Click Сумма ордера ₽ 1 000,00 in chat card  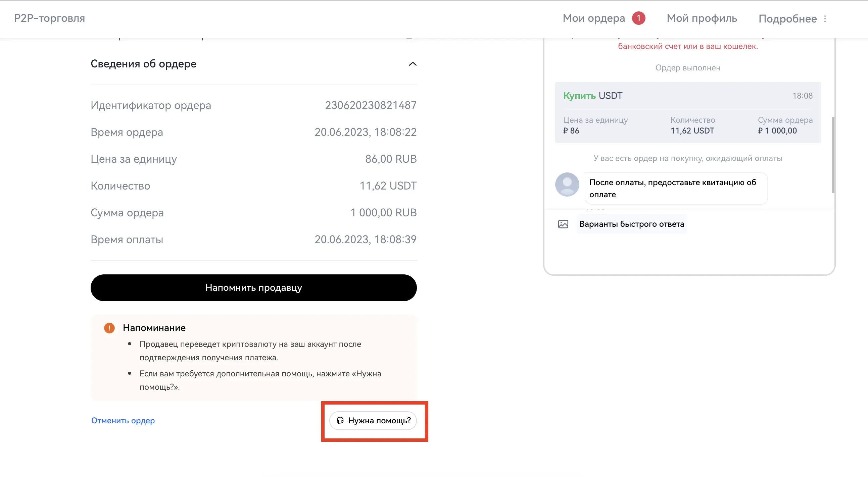pyautogui.click(x=785, y=125)
